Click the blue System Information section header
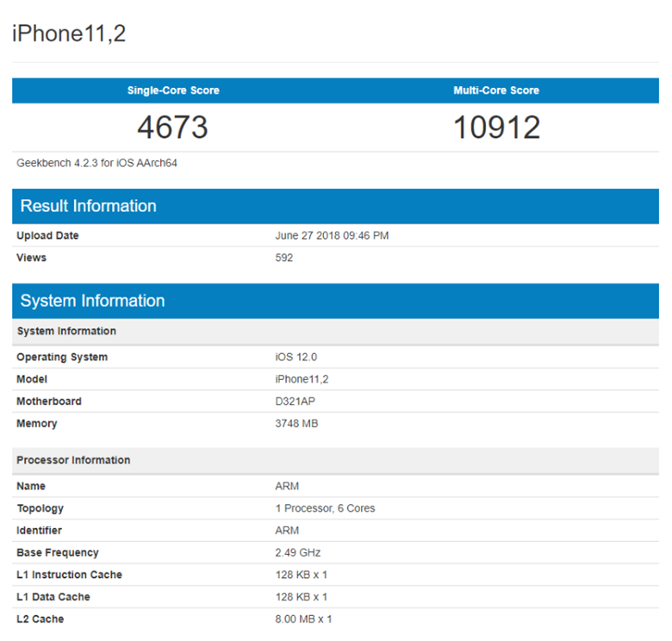Viewport: 672px width, 641px height. (x=92, y=301)
